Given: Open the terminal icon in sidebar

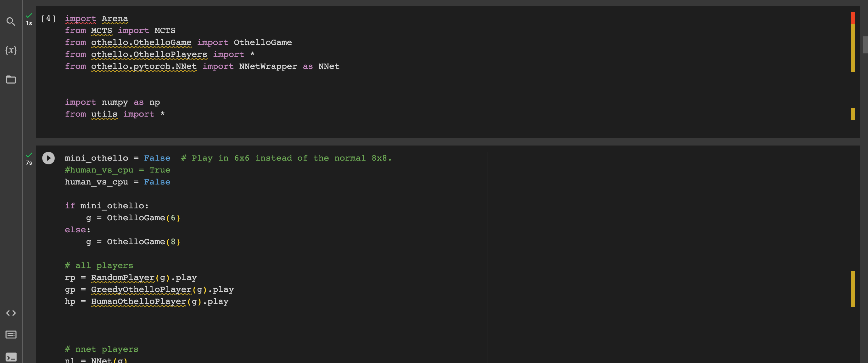Looking at the screenshot, I should pyautogui.click(x=11, y=357).
